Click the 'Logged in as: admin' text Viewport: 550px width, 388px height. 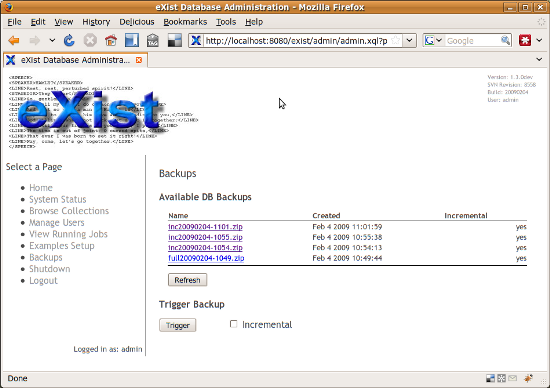click(108, 349)
